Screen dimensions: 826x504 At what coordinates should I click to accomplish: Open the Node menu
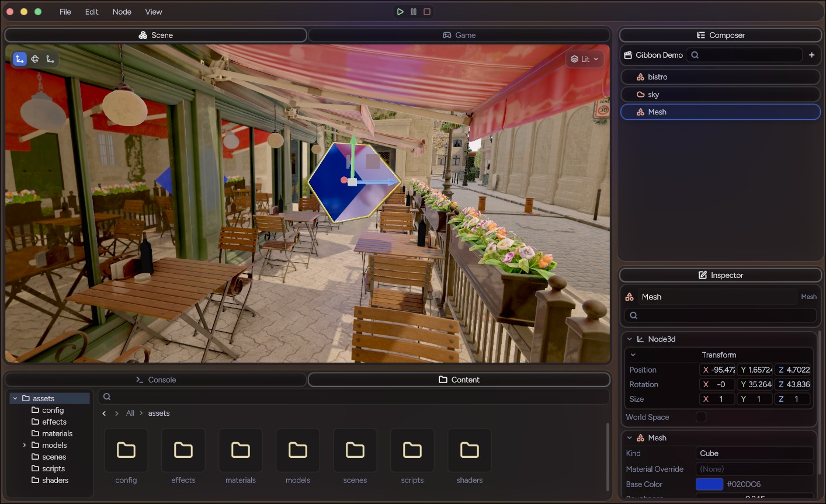pos(122,12)
